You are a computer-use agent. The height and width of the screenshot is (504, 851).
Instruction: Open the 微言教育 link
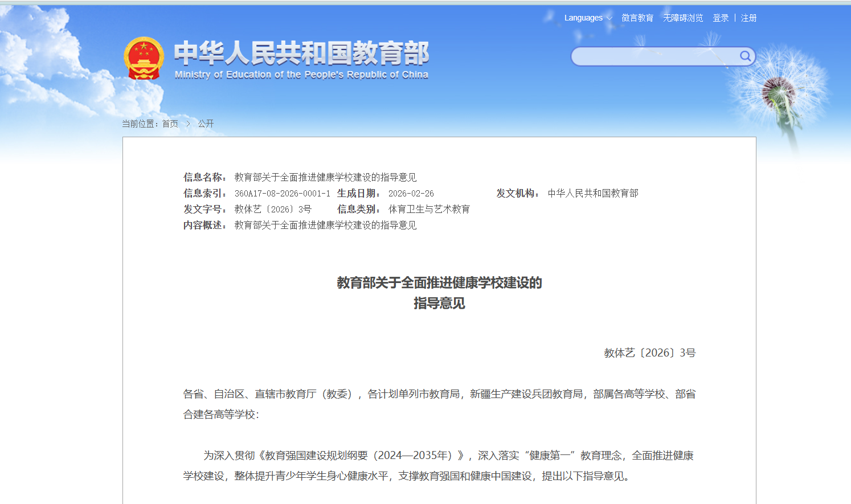coord(637,18)
